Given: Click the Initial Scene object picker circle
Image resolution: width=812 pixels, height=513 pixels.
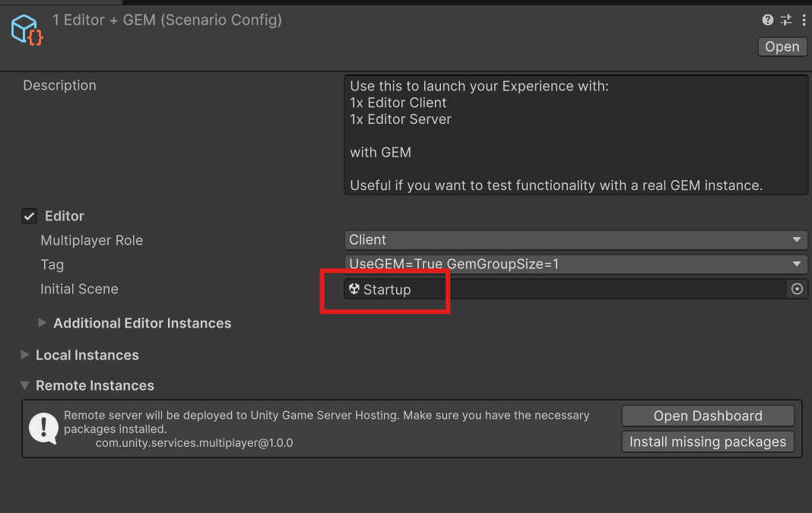Looking at the screenshot, I should pyautogui.click(x=797, y=289).
